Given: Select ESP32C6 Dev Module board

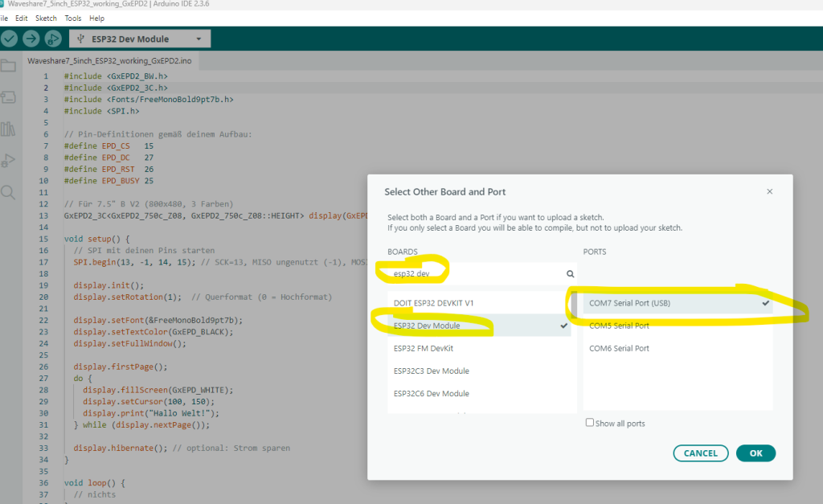Looking at the screenshot, I should pyautogui.click(x=479, y=393).
